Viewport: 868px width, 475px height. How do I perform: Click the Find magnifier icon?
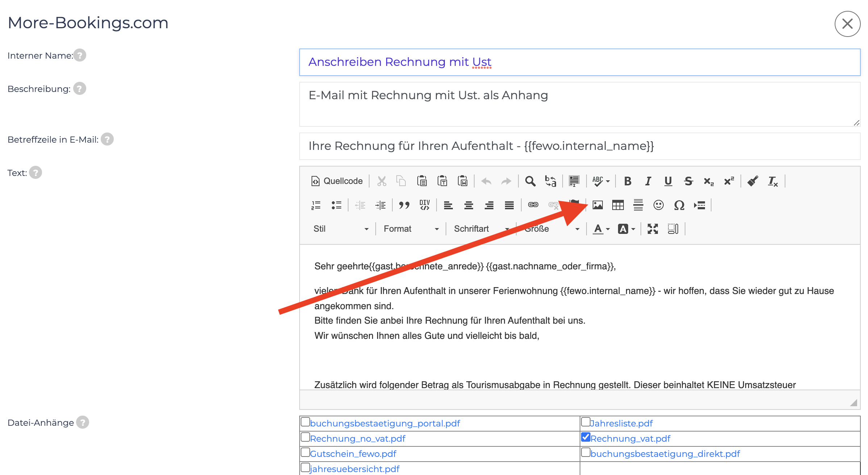tap(530, 181)
